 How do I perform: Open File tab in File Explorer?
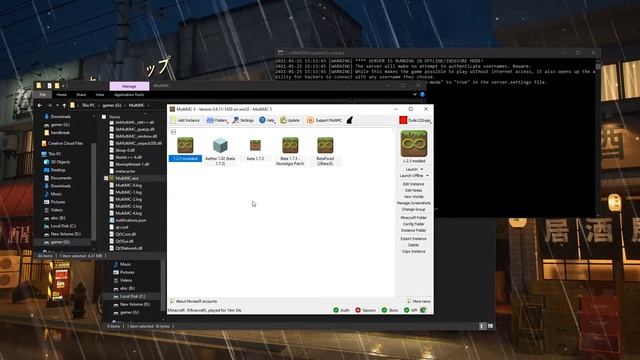click(x=42, y=95)
